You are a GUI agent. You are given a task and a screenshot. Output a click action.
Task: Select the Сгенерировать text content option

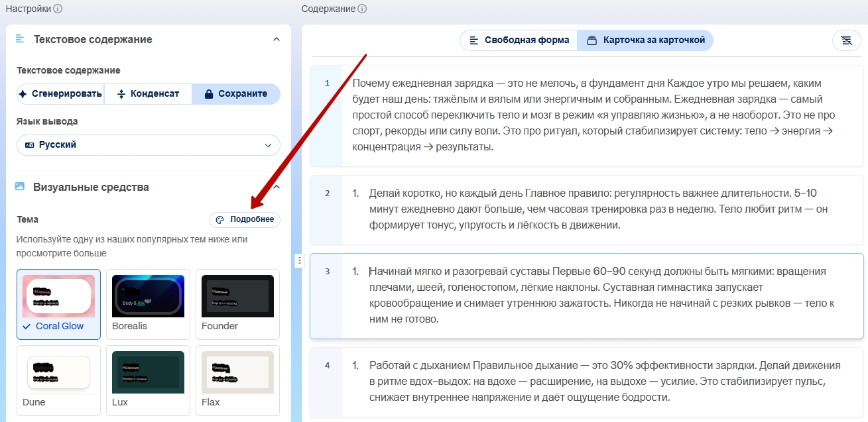[x=61, y=94]
